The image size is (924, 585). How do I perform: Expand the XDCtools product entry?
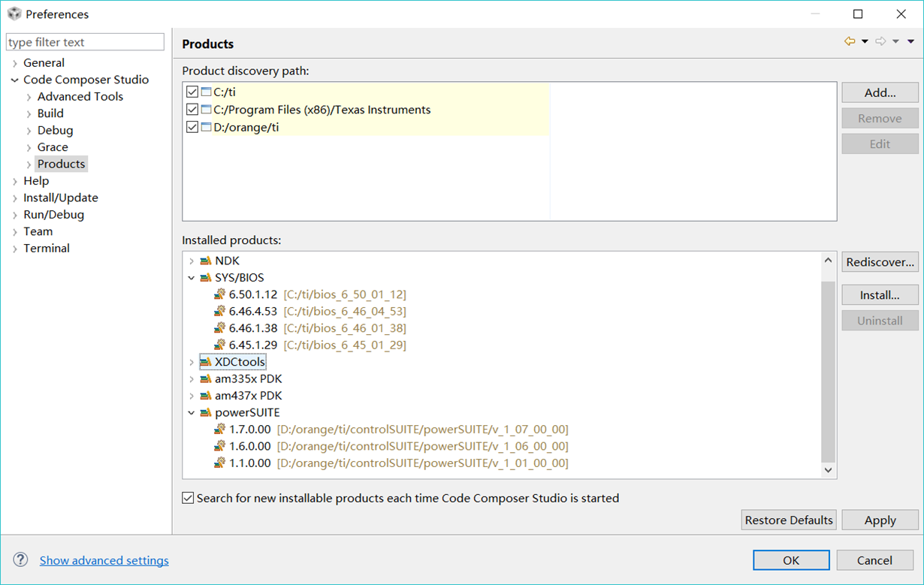pyautogui.click(x=192, y=363)
